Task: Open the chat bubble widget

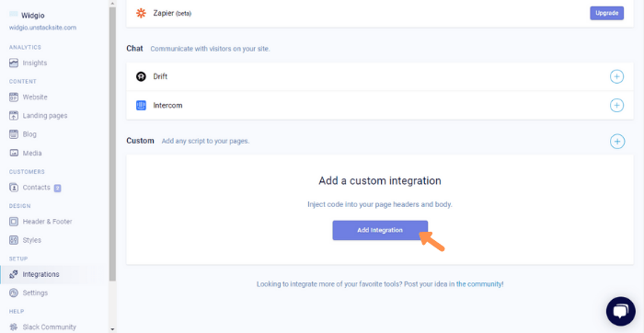Action: (x=621, y=311)
